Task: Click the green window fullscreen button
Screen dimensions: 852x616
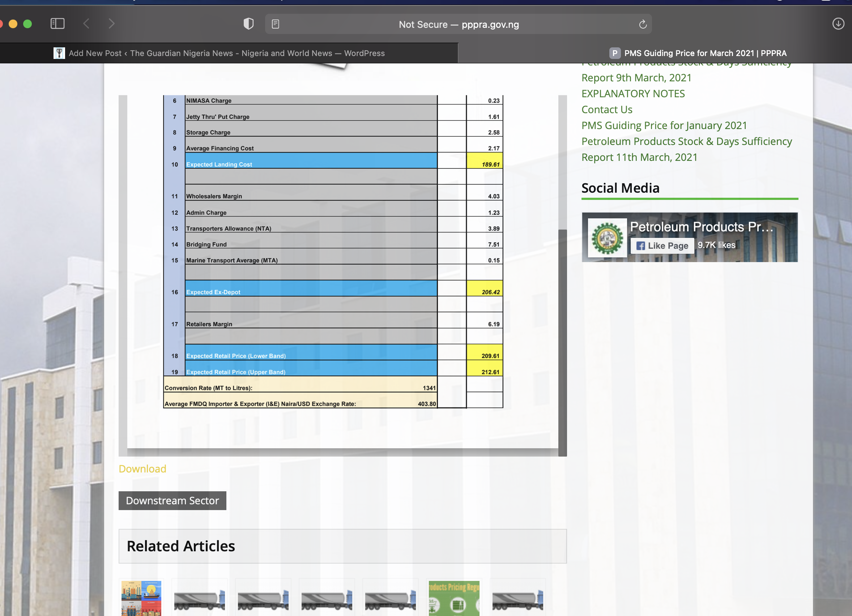Action: click(x=27, y=24)
